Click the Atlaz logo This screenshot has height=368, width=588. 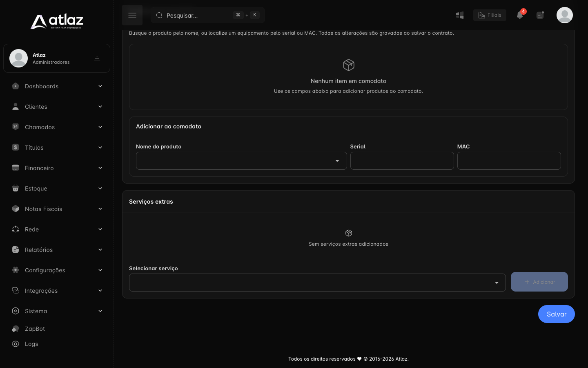pos(57,22)
